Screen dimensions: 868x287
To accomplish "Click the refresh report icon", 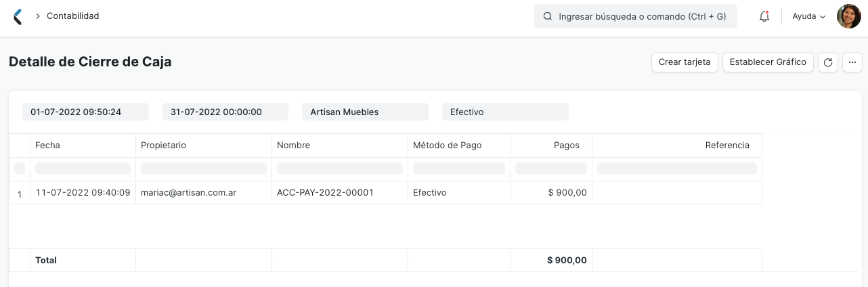I will point(827,62).
